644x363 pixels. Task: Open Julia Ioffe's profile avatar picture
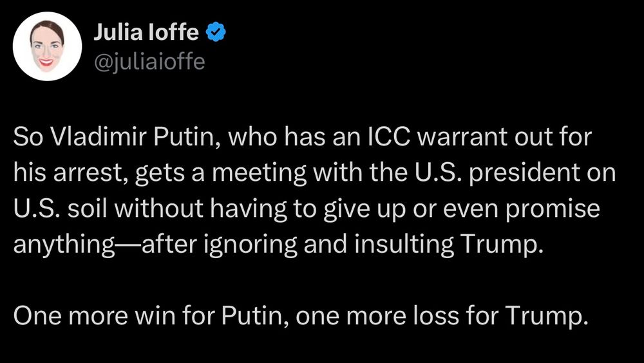(x=47, y=46)
